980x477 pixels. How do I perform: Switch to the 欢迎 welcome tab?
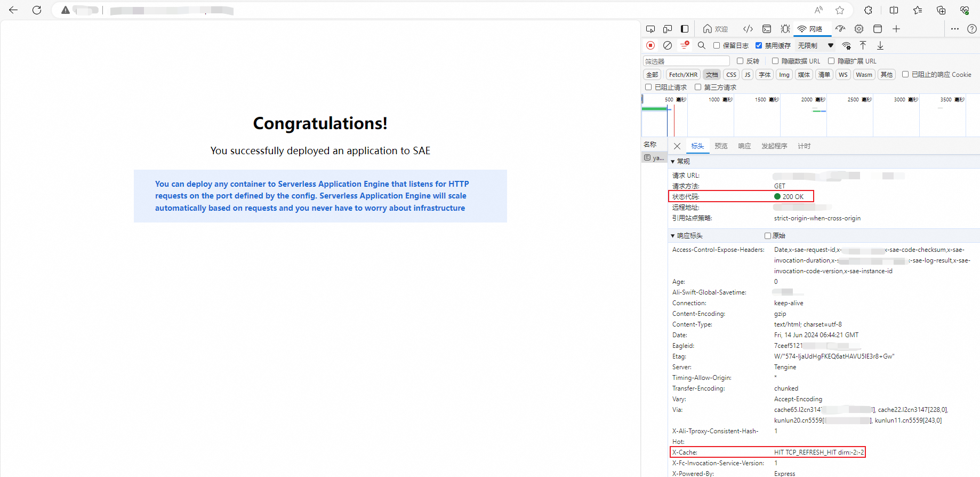[x=716, y=29]
